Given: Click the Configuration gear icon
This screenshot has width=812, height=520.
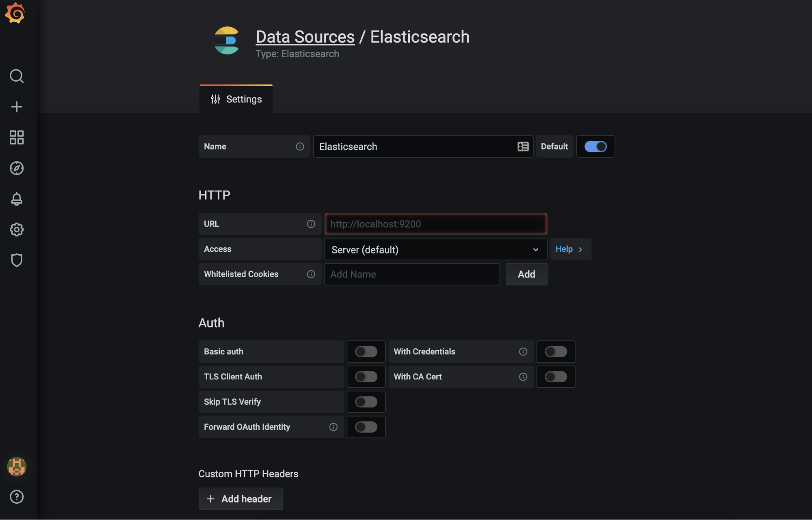Looking at the screenshot, I should tap(17, 230).
